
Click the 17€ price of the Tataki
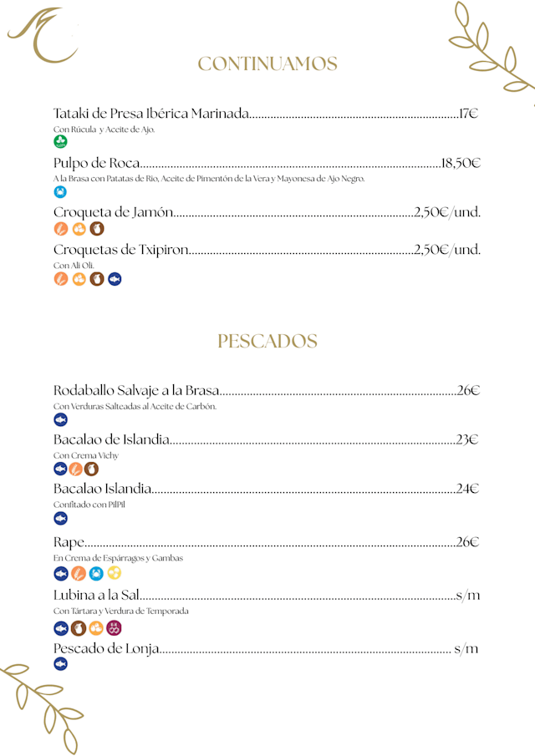(x=468, y=114)
